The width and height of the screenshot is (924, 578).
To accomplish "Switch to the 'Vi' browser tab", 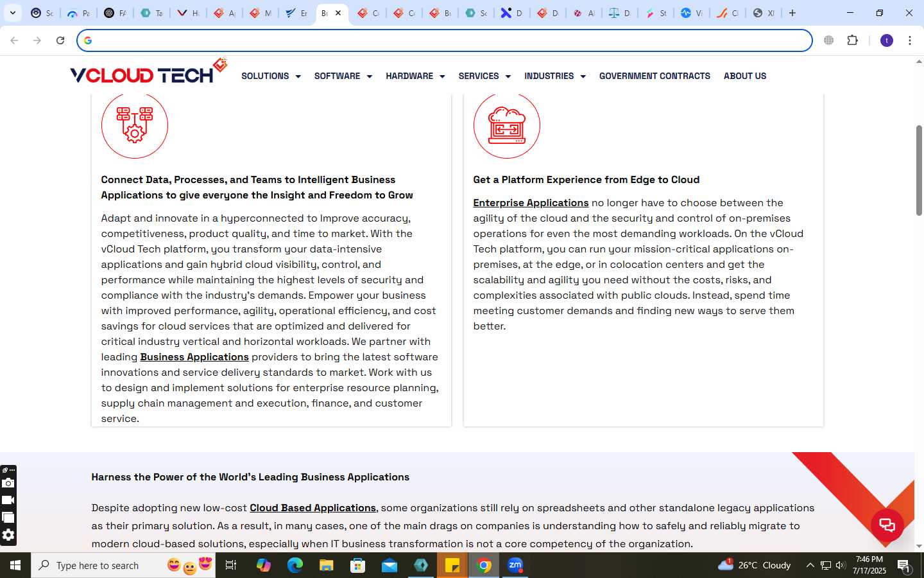I will [x=692, y=13].
